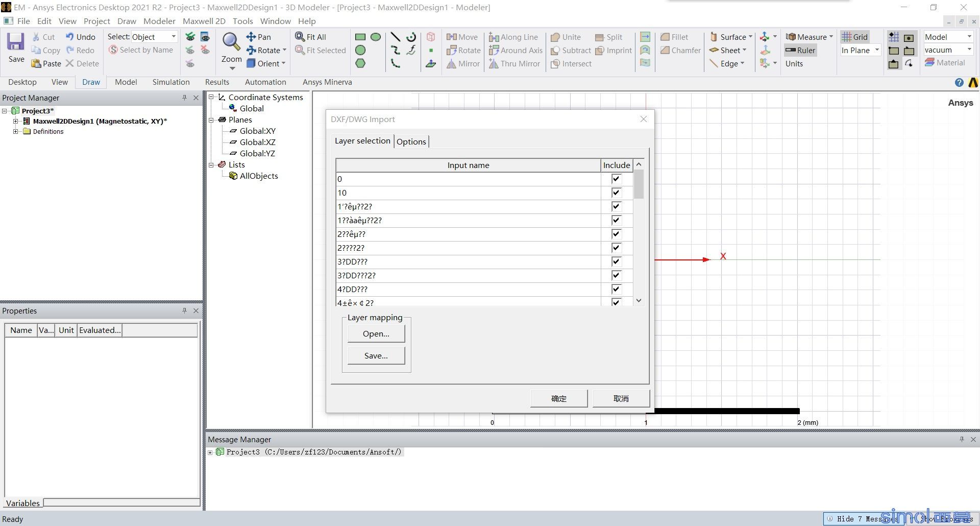
Task: Switch to the Results ribbon tab
Action: 217,82
